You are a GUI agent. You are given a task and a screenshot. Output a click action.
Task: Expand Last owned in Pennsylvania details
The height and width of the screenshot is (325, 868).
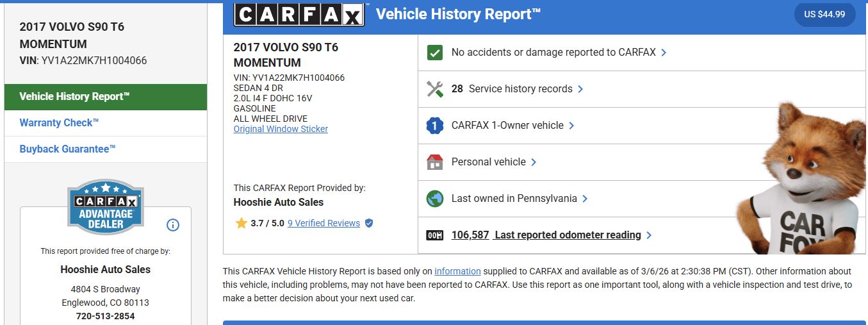[x=520, y=199]
